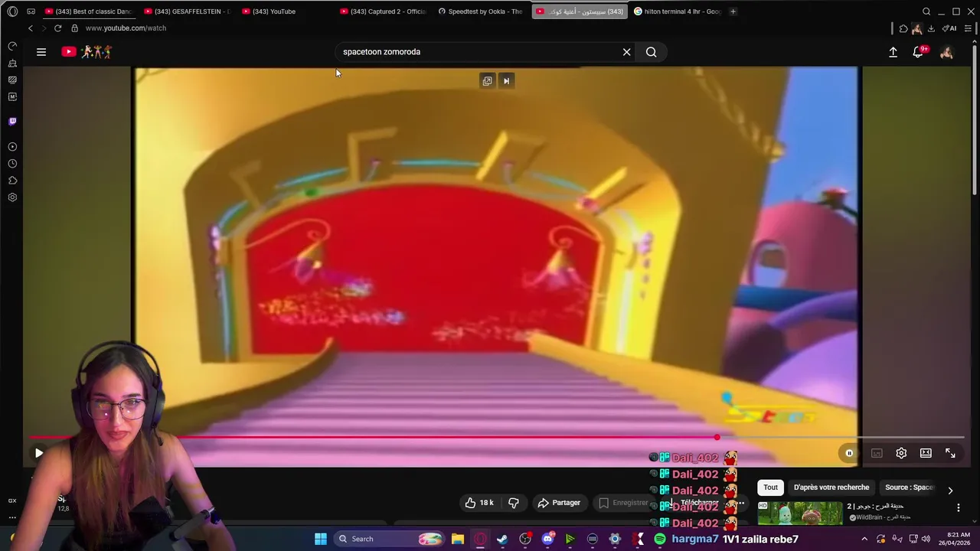The image size is (980, 551).
Task: Open Discord from taskbar
Action: pyautogui.click(x=547, y=539)
